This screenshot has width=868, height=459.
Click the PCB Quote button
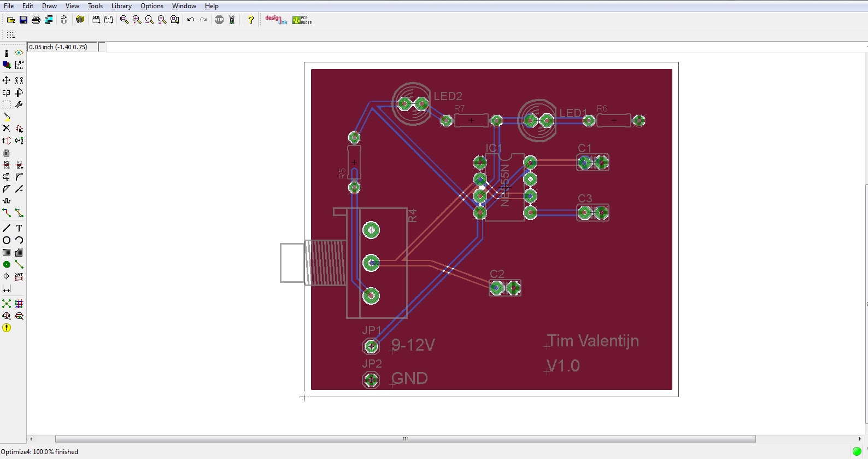pyautogui.click(x=302, y=20)
